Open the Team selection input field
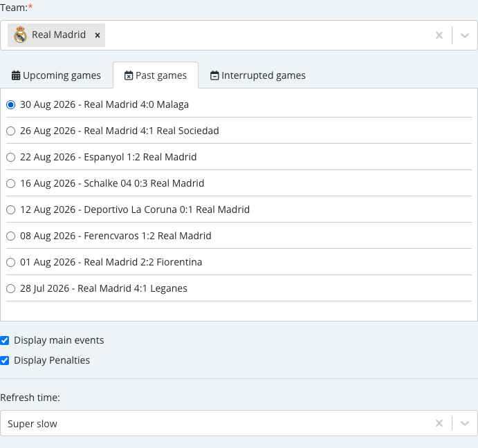 pyautogui.click(x=239, y=35)
